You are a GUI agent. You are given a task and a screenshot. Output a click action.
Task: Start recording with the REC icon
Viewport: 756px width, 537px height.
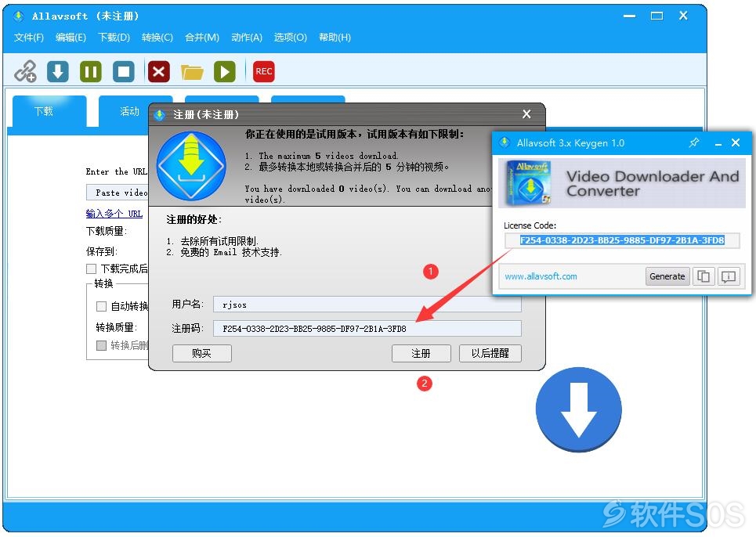click(x=264, y=72)
